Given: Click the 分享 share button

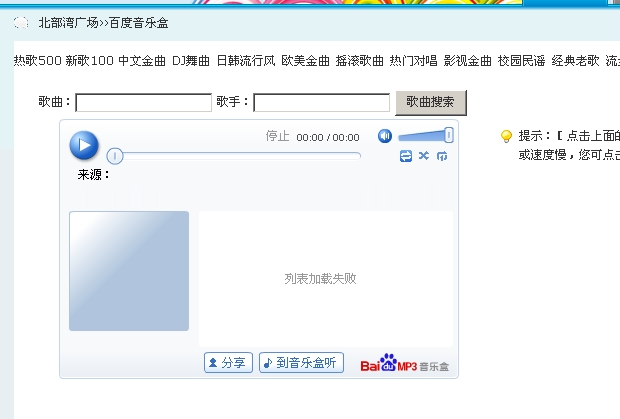Looking at the screenshot, I should pos(228,362).
